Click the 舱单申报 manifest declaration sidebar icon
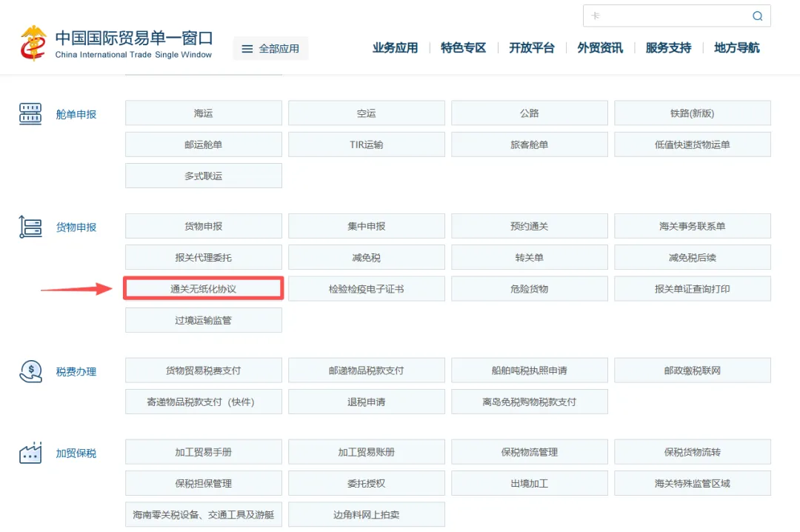 click(x=30, y=113)
